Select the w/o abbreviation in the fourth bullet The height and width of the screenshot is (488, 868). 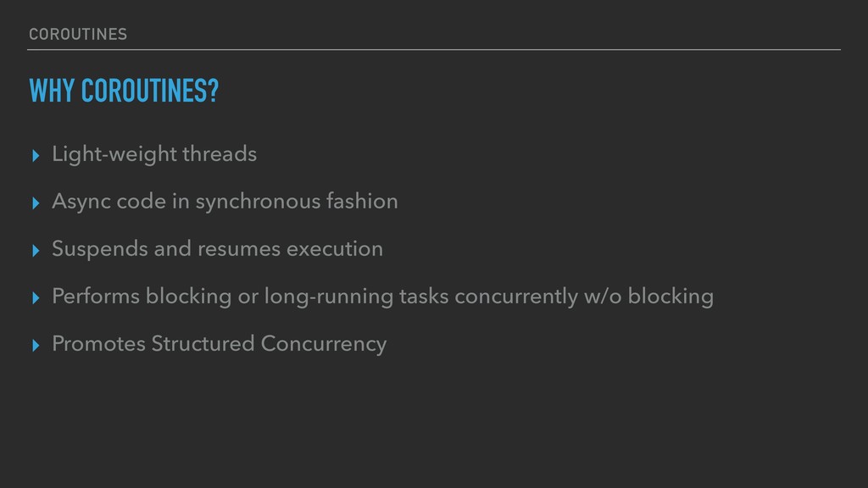603,297
